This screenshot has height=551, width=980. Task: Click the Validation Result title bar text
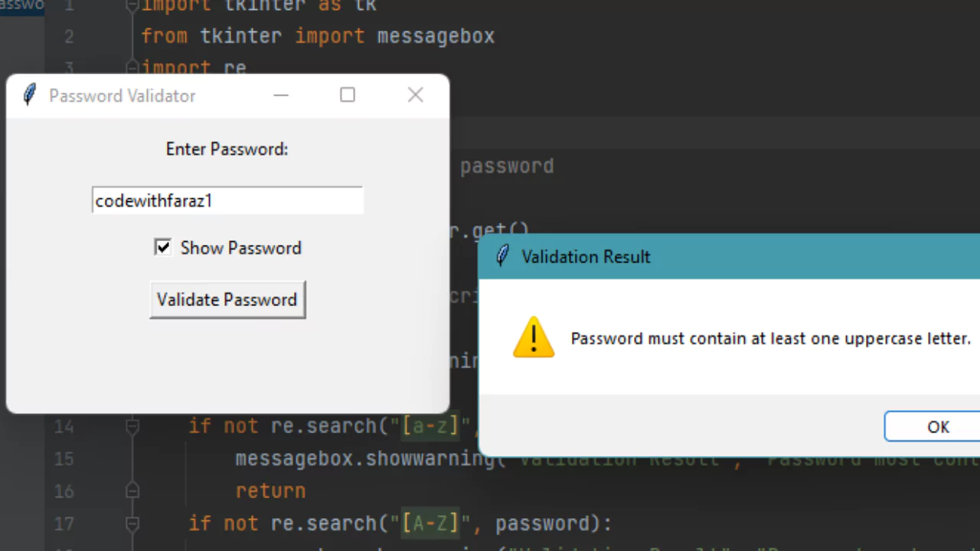coord(586,256)
